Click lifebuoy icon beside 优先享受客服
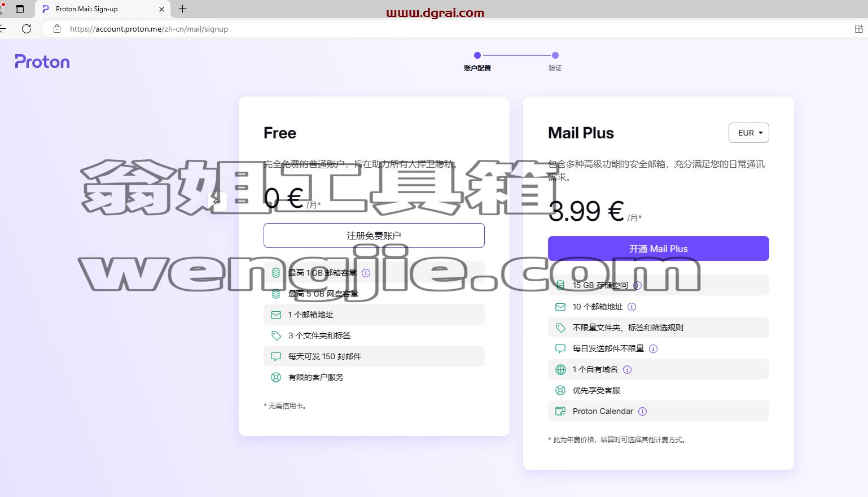The height and width of the screenshot is (497, 868). pos(560,390)
